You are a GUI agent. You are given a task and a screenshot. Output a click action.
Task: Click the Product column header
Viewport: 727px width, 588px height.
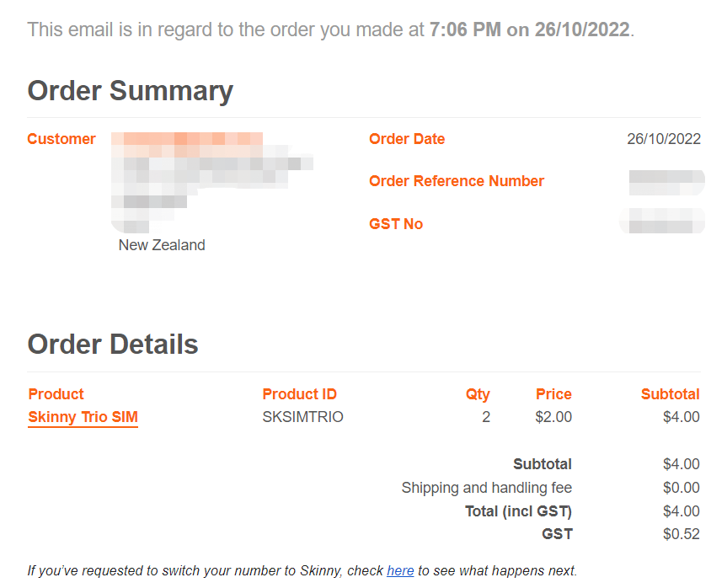pyautogui.click(x=56, y=393)
